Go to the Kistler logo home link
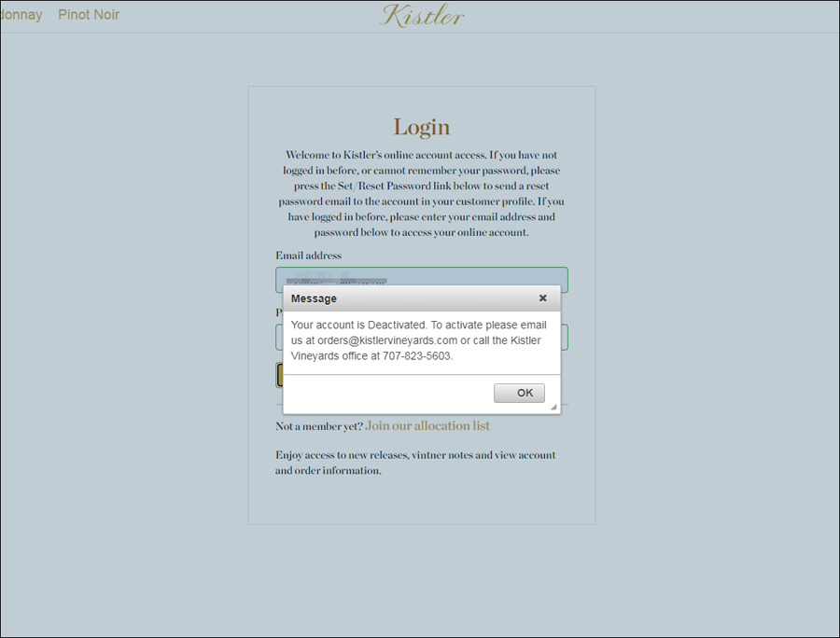The width and height of the screenshot is (840, 638). (x=422, y=16)
